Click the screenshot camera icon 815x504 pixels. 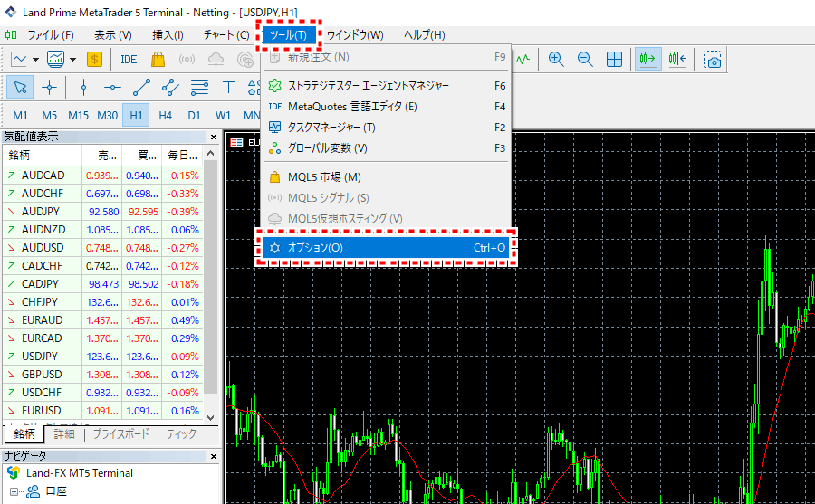click(712, 59)
